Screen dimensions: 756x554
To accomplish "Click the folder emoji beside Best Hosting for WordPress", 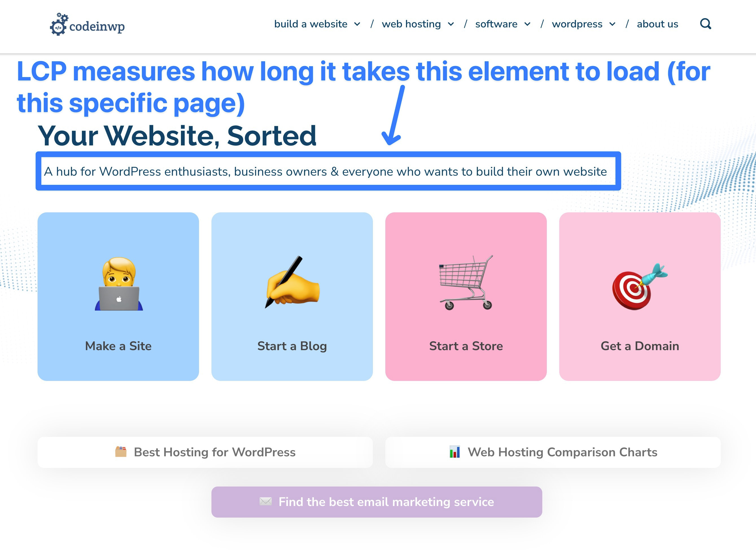I will 121,452.
